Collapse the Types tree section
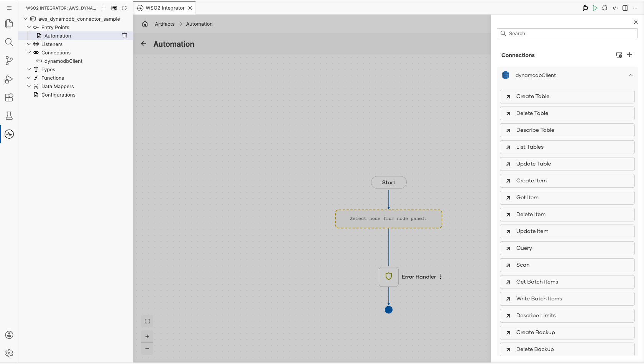644x364 pixels. tap(29, 69)
